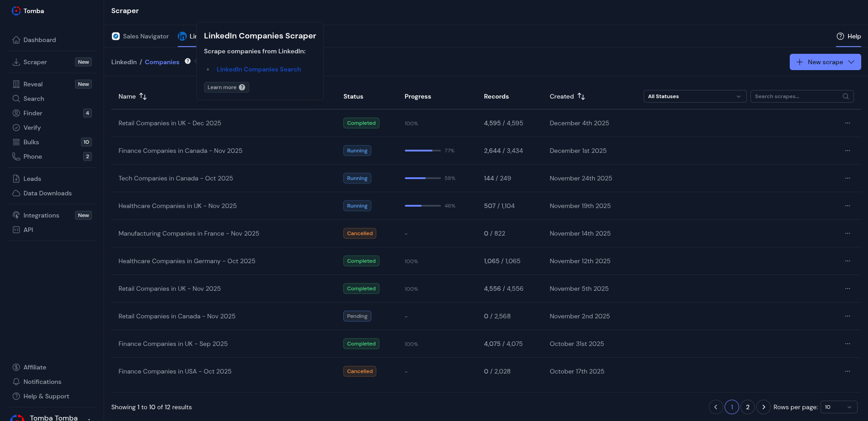Sort scrapes by Created date arrows
868x421 pixels.
(x=581, y=96)
